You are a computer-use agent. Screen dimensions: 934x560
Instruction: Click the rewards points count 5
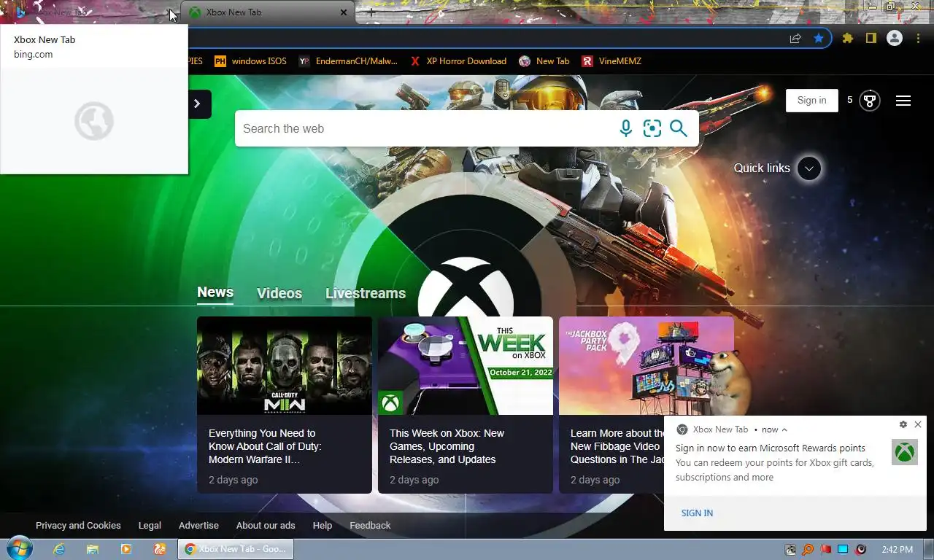[849, 100]
